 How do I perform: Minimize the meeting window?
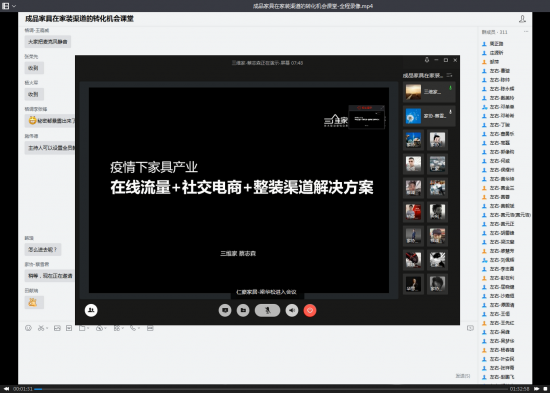click(x=436, y=60)
